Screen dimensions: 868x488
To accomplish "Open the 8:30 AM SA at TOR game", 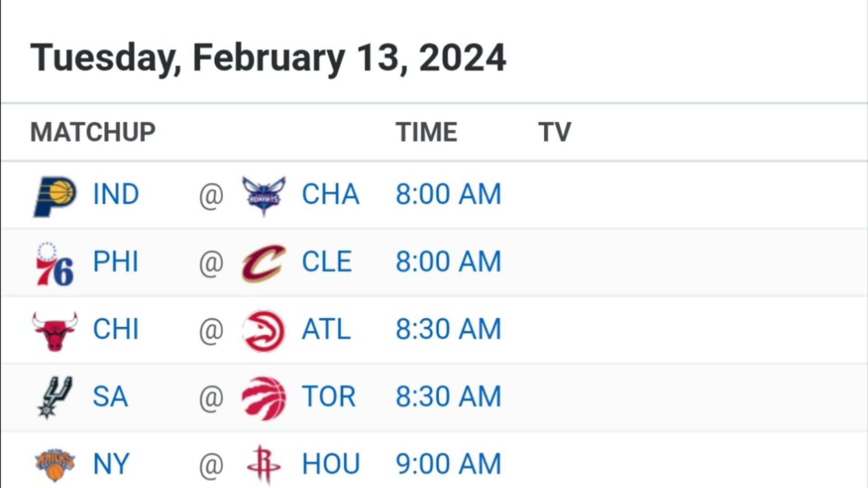I will pos(448,396).
